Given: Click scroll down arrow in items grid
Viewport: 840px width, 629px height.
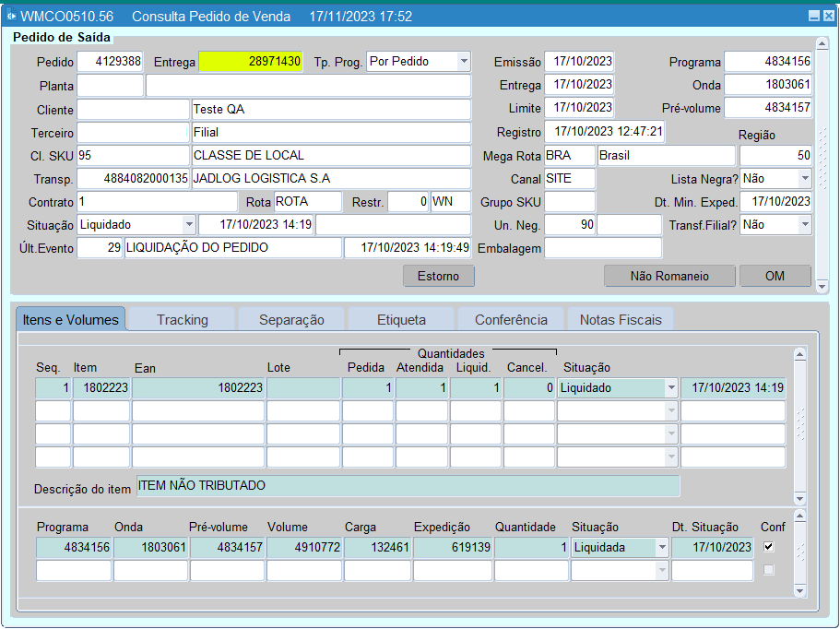Looking at the screenshot, I should pos(799,497).
